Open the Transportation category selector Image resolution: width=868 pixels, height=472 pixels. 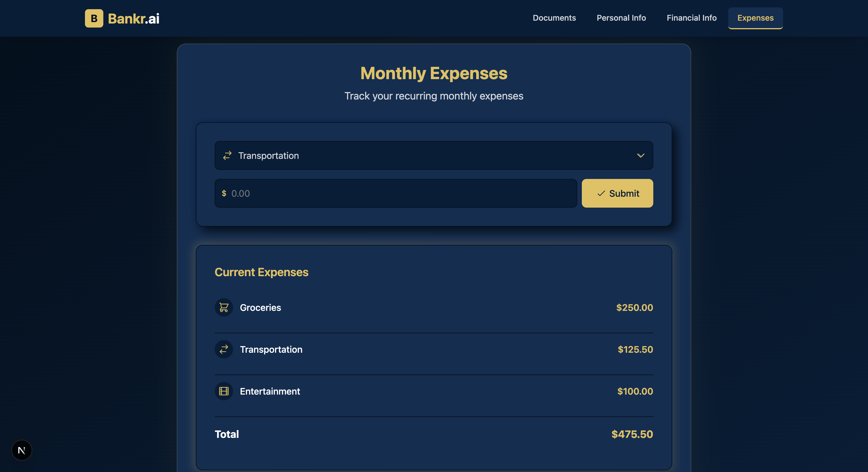[x=433, y=155]
